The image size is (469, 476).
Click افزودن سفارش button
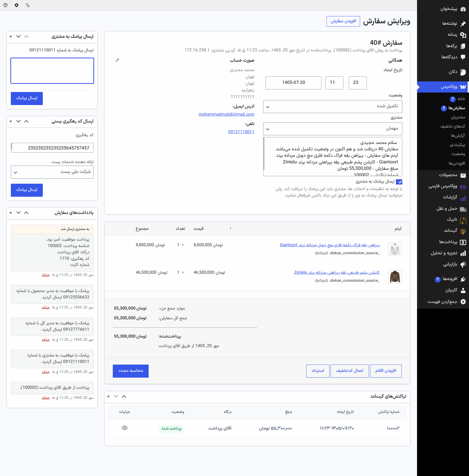click(x=343, y=21)
